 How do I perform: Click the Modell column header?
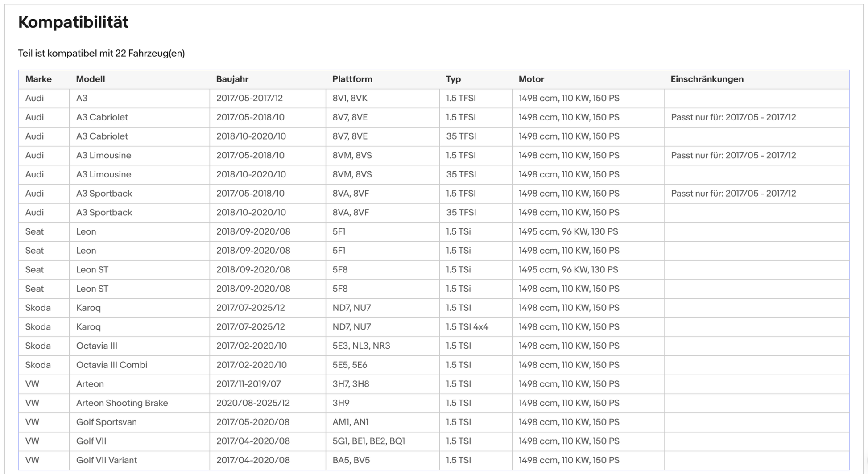tap(91, 79)
